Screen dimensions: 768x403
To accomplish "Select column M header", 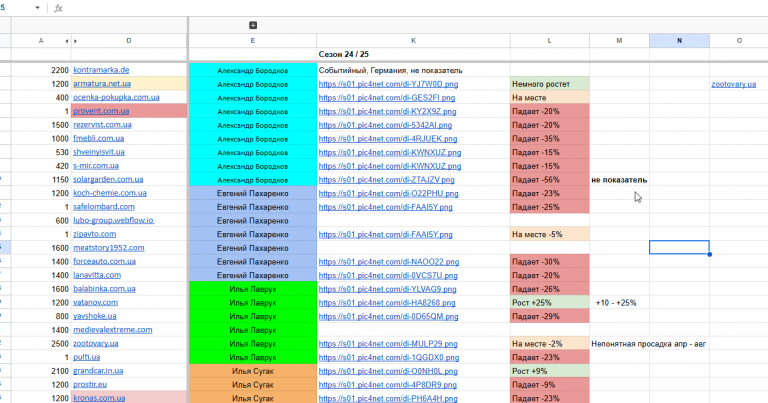I will 619,41.
